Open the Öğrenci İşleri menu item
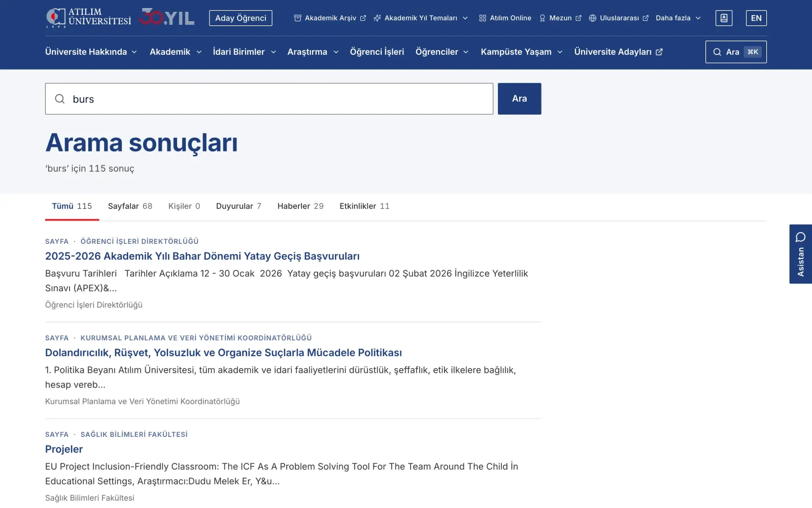Viewport: 812px width, 508px height. 377,52
